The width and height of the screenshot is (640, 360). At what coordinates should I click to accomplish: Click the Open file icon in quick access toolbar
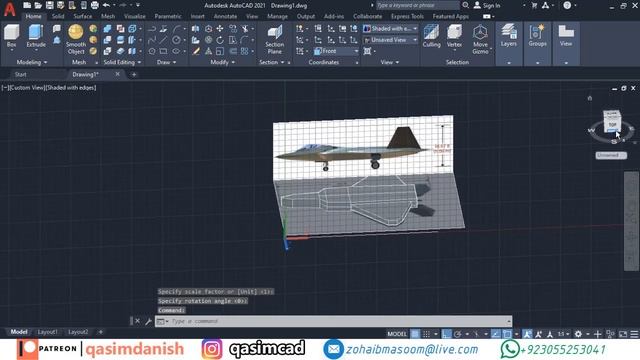tap(38, 5)
